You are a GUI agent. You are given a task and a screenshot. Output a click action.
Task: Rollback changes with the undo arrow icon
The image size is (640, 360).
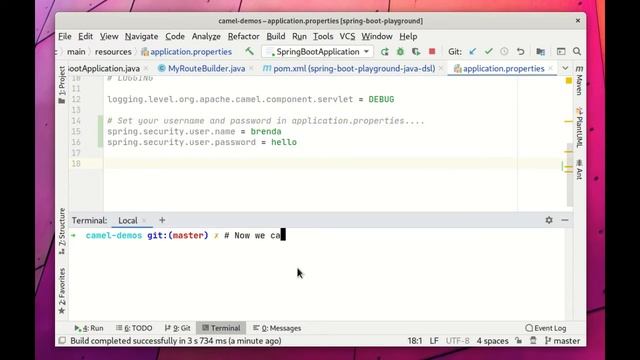coord(520,52)
